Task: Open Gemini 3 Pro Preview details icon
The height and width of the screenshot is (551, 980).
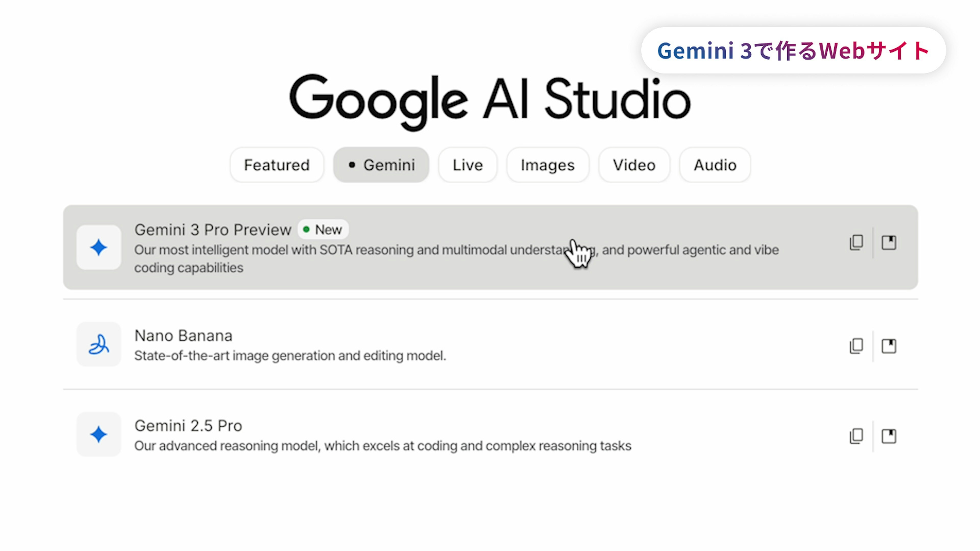Action: [x=889, y=243]
